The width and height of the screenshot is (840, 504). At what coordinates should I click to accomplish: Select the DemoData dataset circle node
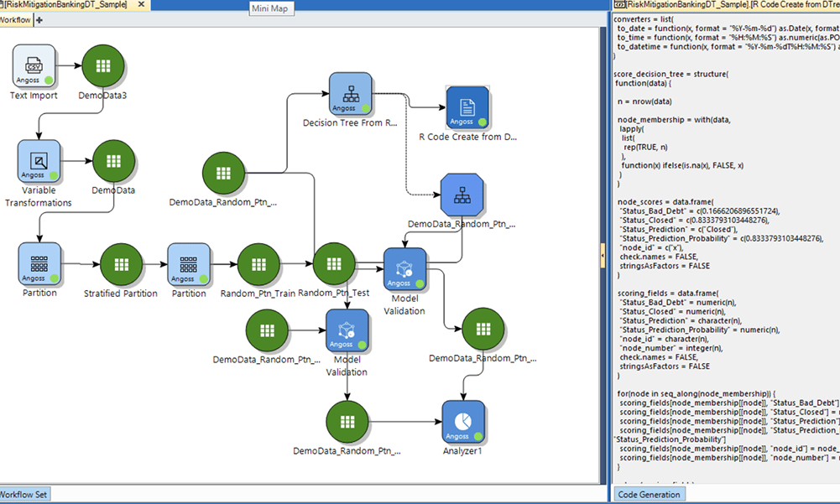(x=113, y=161)
